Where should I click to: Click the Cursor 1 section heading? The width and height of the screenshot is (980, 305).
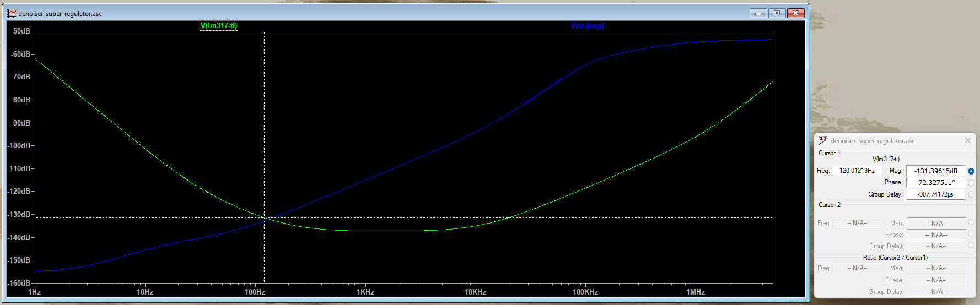click(830, 153)
